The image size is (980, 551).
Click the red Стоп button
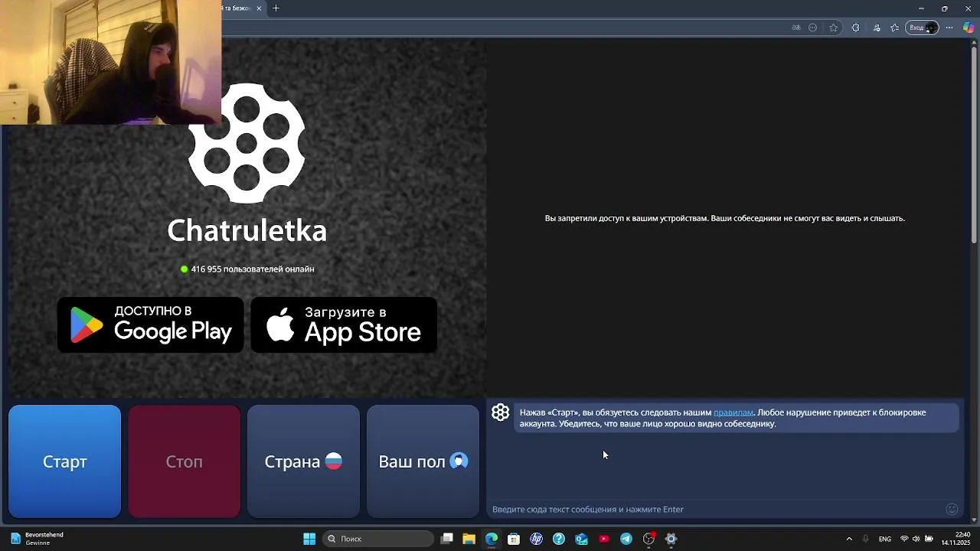tap(185, 461)
